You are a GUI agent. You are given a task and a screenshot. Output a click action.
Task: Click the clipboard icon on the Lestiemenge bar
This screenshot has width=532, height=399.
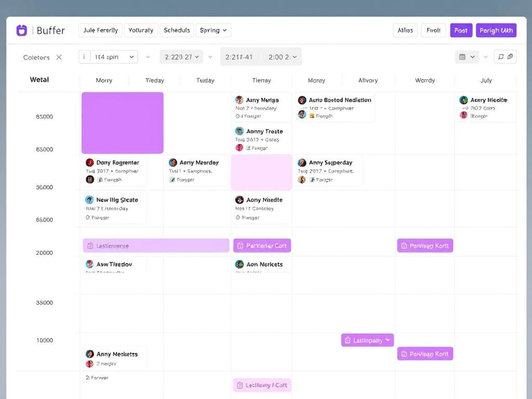(x=90, y=246)
